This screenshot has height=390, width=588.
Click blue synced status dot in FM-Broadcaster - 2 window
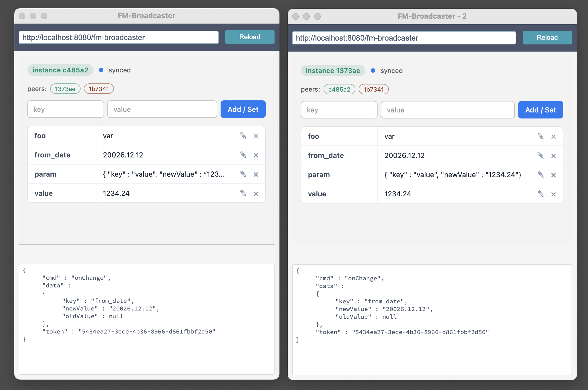tap(373, 70)
